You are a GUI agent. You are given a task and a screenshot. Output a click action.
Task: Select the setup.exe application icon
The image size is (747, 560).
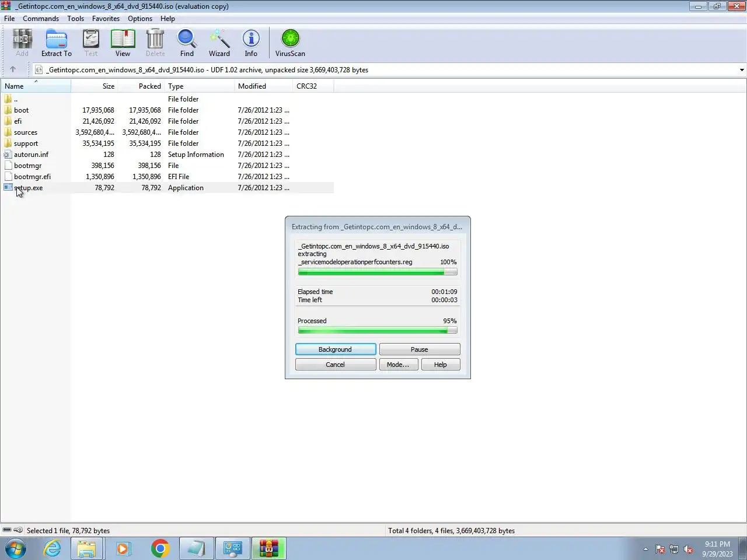point(8,187)
